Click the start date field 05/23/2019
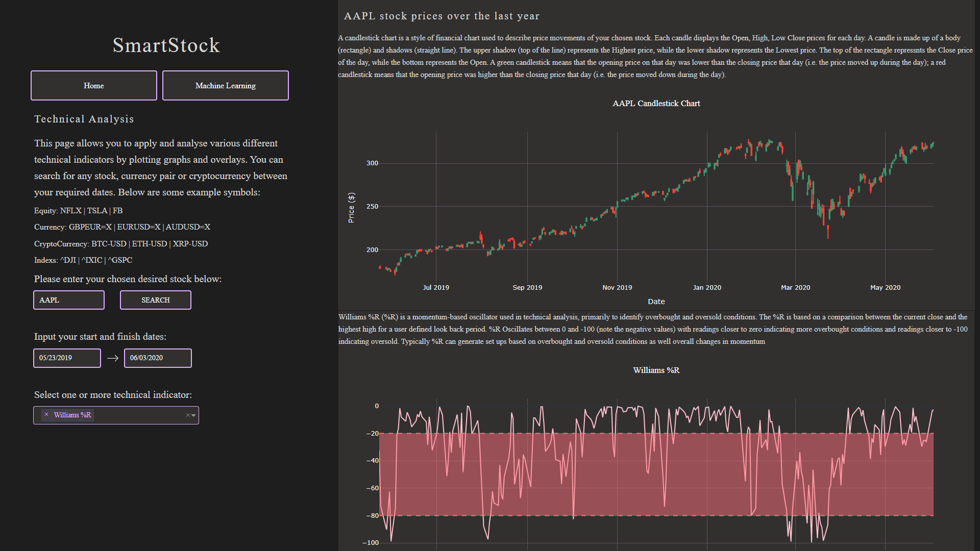980x551 pixels. (x=66, y=358)
